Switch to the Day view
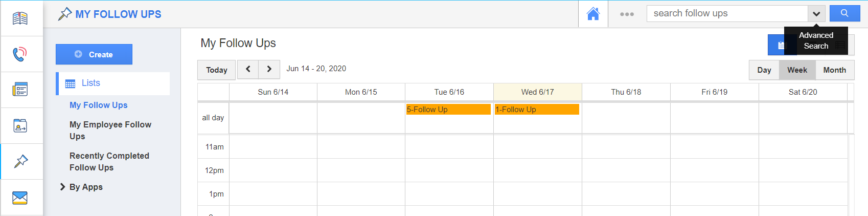 764,70
